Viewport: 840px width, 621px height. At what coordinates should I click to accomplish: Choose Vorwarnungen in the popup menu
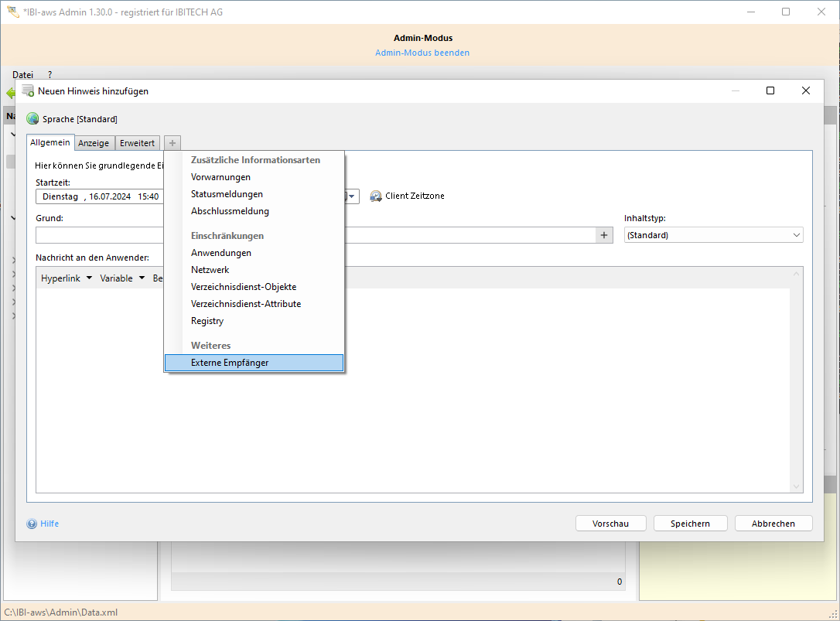(220, 177)
